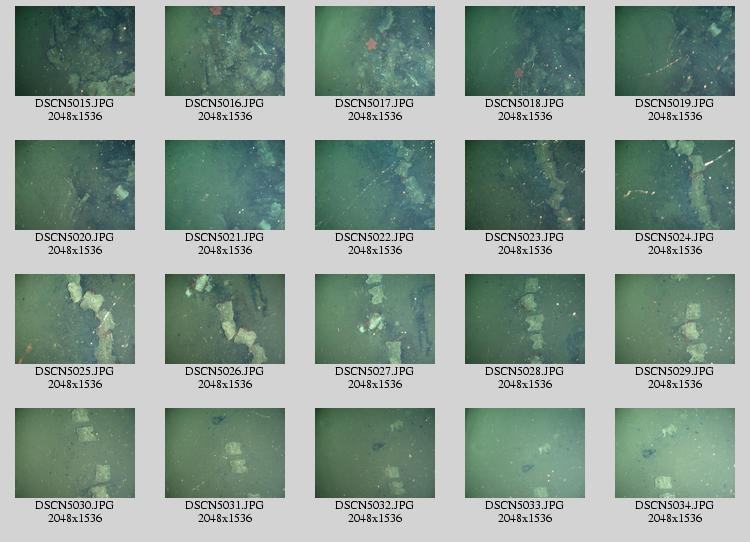Screen dimensions: 750x542
Task: Open thumbnail image DSCN5019.JPG
Action: click(675, 51)
